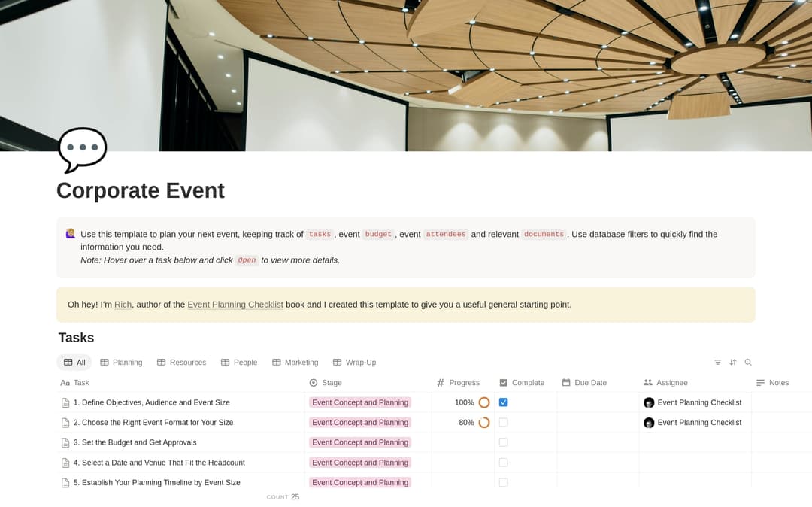Click the conference hall cover image

[406, 76]
